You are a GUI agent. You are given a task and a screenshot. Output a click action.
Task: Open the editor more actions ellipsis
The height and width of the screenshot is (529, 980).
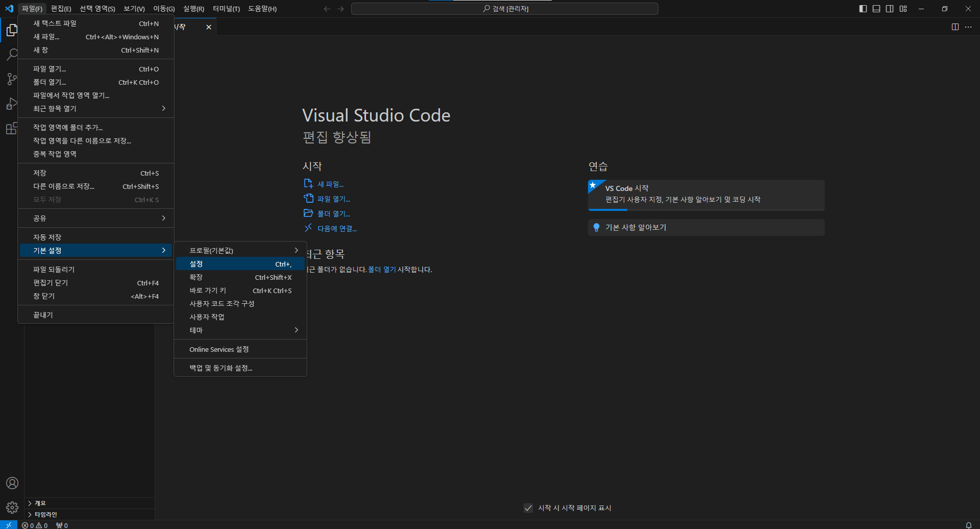click(968, 27)
